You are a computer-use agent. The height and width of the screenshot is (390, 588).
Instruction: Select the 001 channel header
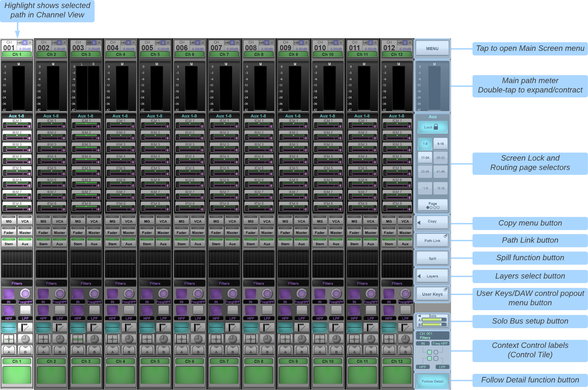[x=17, y=49]
